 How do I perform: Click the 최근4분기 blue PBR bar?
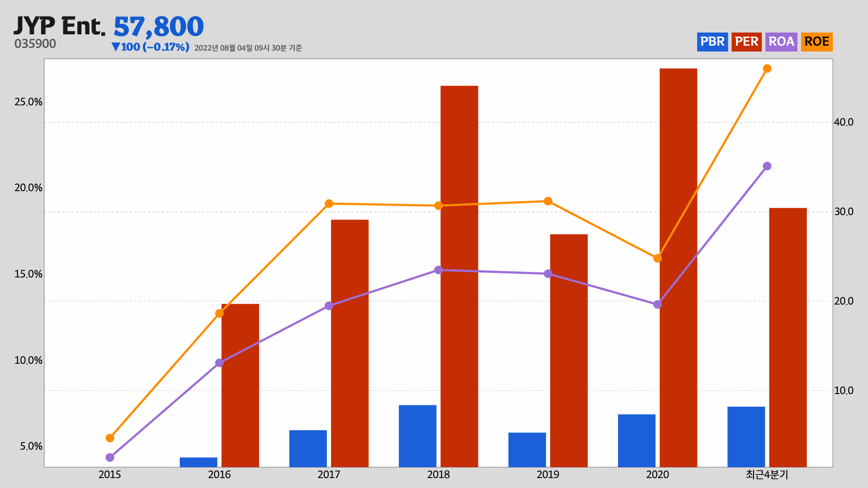pyautogui.click(x=746, y=437)
